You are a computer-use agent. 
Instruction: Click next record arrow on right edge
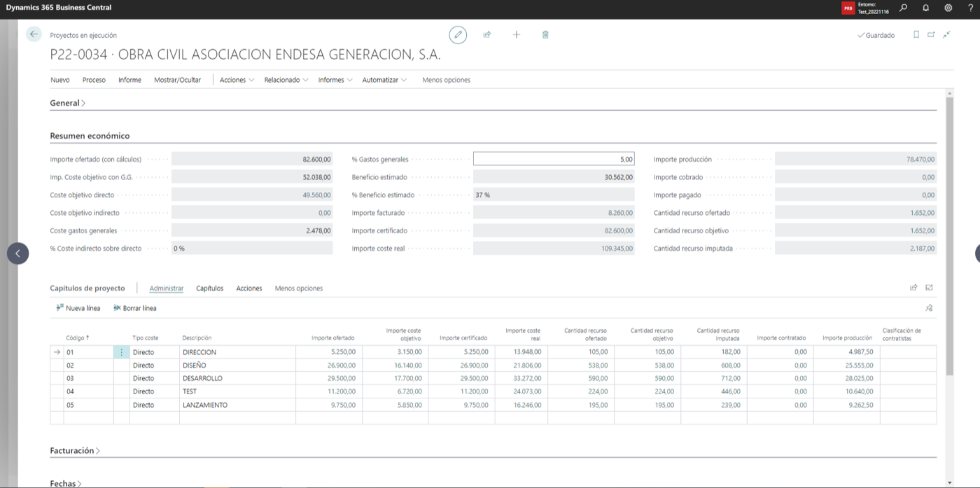pos(978,253)
